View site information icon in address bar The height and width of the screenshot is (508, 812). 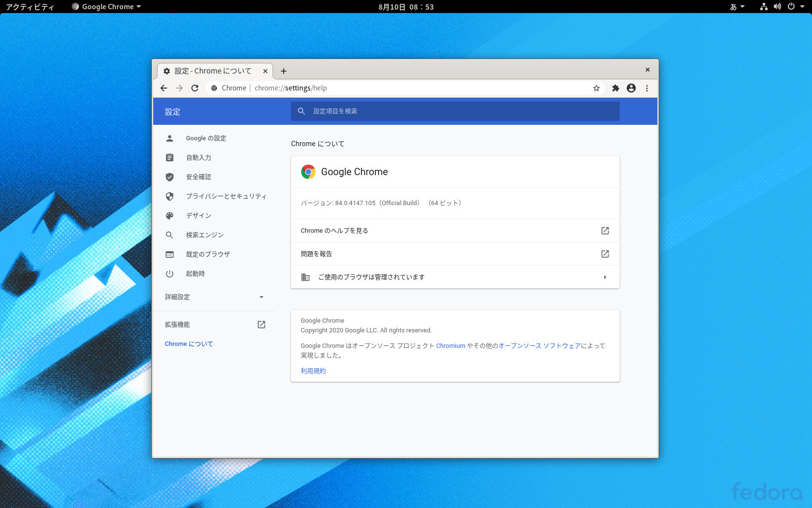214,88
